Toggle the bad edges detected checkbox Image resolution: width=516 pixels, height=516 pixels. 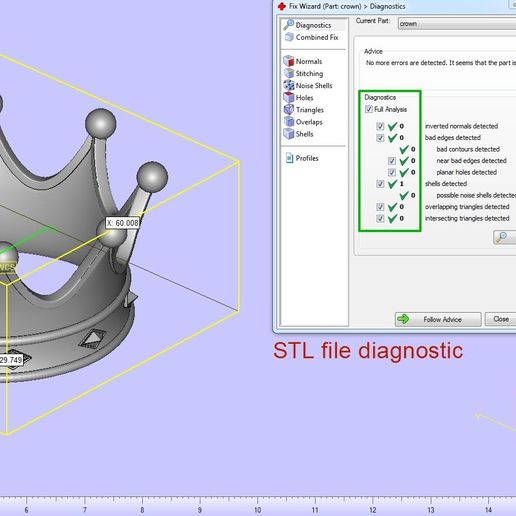(380, 138)
